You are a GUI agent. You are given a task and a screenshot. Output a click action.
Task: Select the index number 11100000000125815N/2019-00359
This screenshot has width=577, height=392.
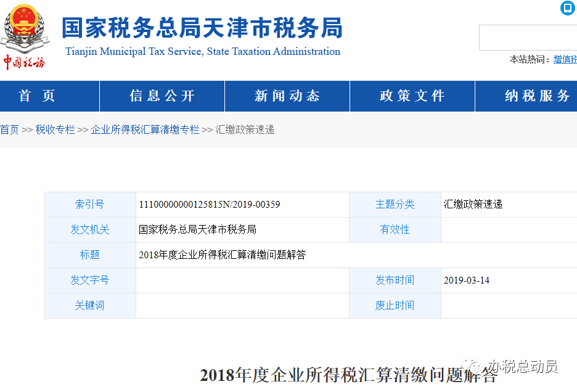(x=210, y=204)
